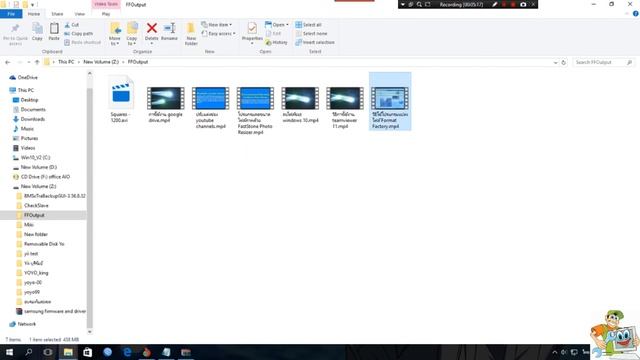Click Select all in ribbon
The height and width of the screenshot is (360, 640).
308,25
